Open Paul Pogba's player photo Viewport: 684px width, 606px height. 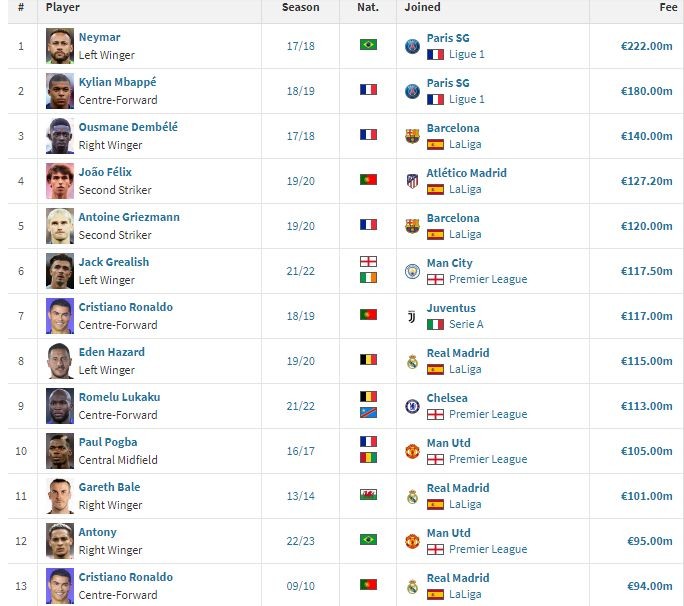click(x=60, y=451)
